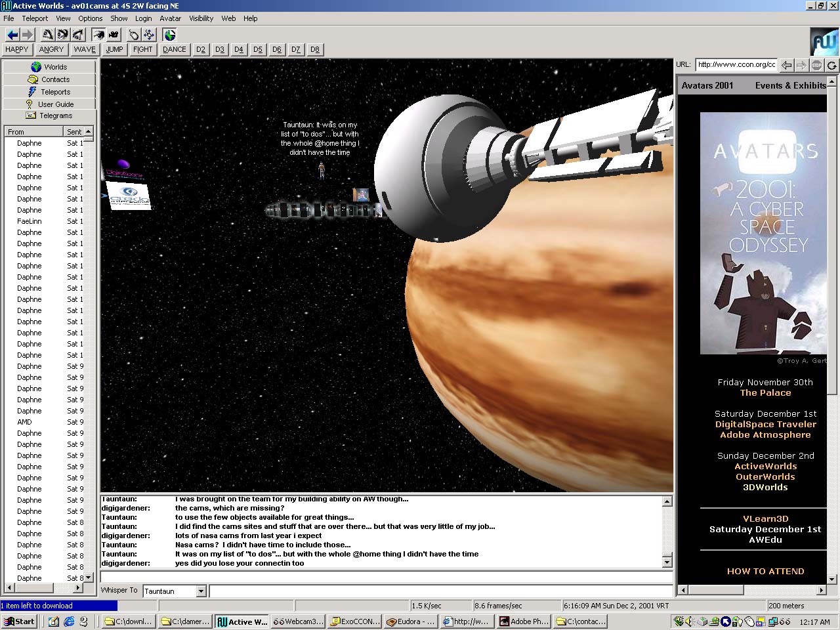Switch to third person camera view

tap(114, 35)
